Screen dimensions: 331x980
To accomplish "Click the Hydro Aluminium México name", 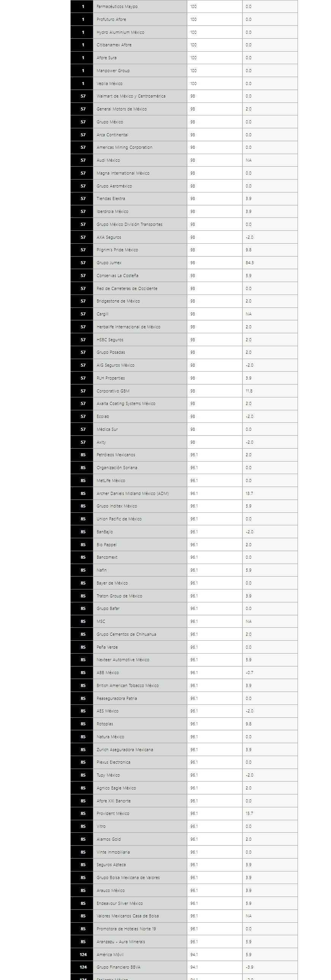I will [x=120, y=32].
